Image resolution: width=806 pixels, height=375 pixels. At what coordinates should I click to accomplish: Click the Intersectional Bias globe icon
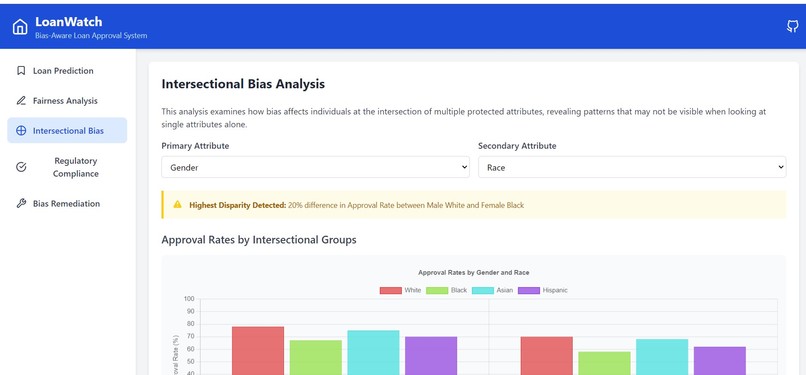(21, 130)
